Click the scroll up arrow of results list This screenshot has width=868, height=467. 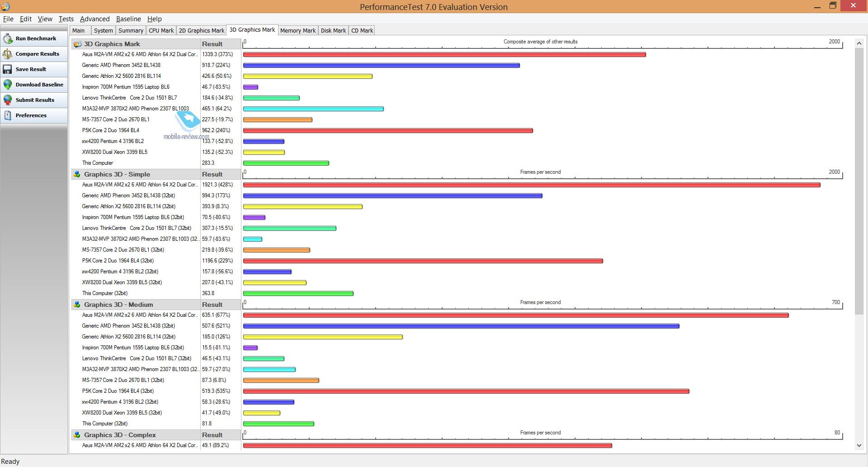(859, 43)
